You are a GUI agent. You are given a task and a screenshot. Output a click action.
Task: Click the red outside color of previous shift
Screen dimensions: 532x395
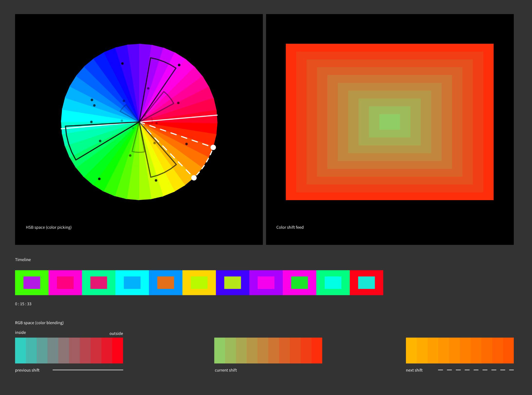[118, 350]
